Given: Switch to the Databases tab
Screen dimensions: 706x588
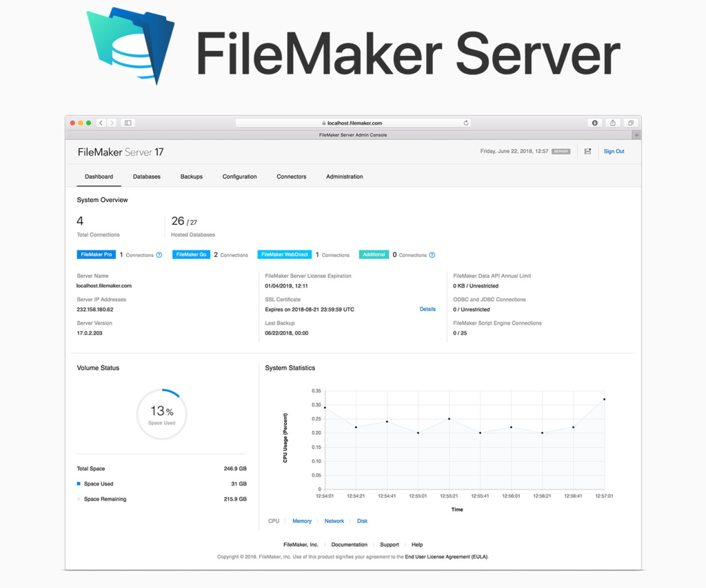Looking at the screenshot, I should [147, 176].
